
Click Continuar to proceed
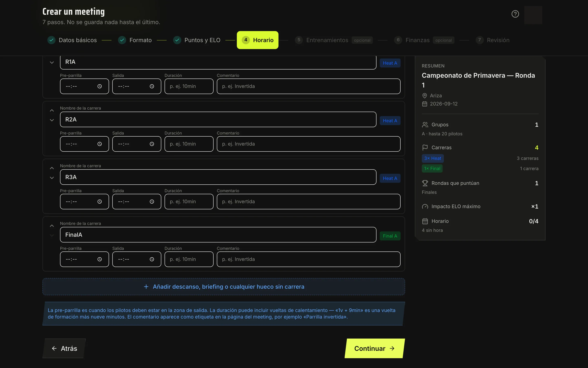(x=374, y=348)
